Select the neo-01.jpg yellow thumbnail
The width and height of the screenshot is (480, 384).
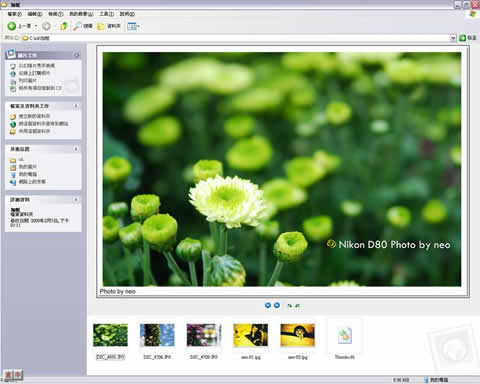[251, 335]
